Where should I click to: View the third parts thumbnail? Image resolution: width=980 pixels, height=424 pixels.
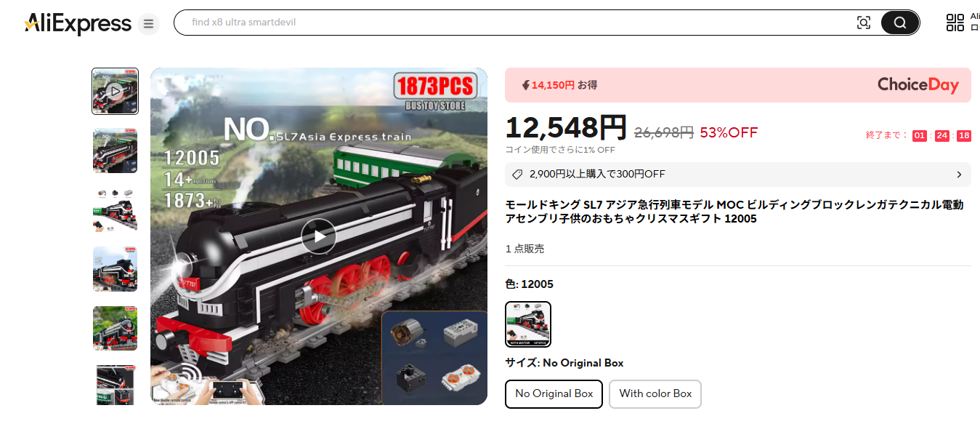click(x=115, y=210)
